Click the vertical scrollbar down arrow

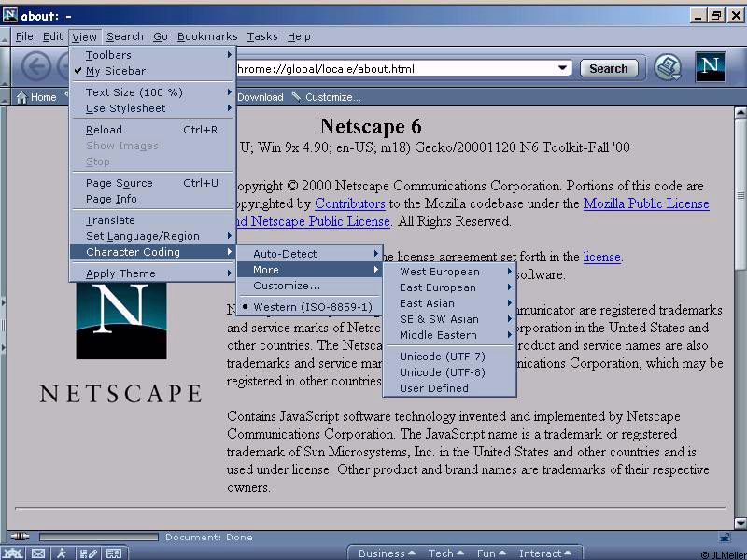[740, 524]
